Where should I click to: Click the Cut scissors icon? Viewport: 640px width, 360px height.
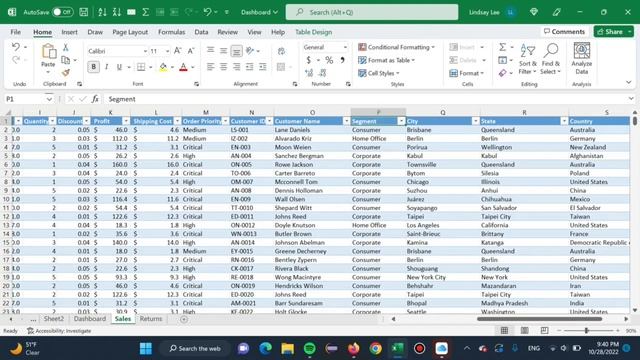(65, 48)
